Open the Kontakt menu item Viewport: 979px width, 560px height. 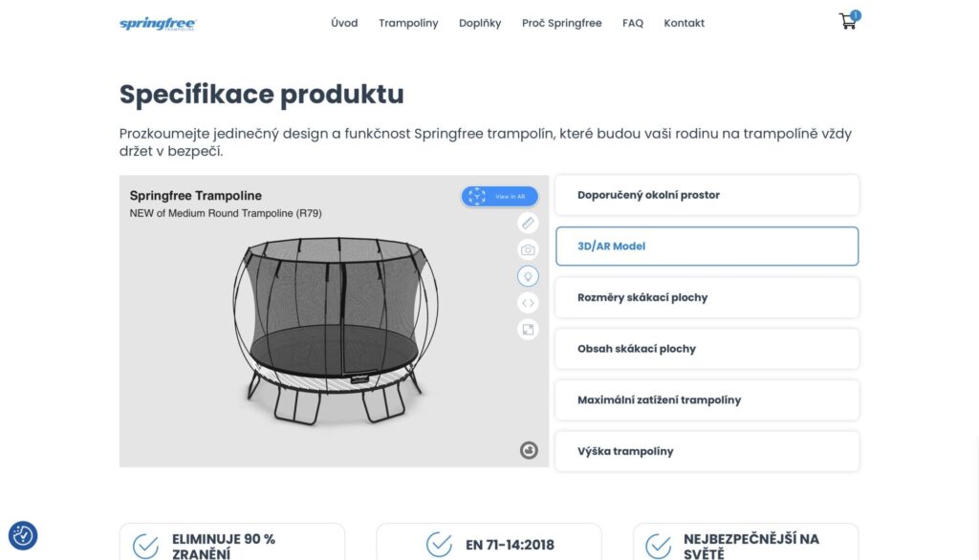684,23
